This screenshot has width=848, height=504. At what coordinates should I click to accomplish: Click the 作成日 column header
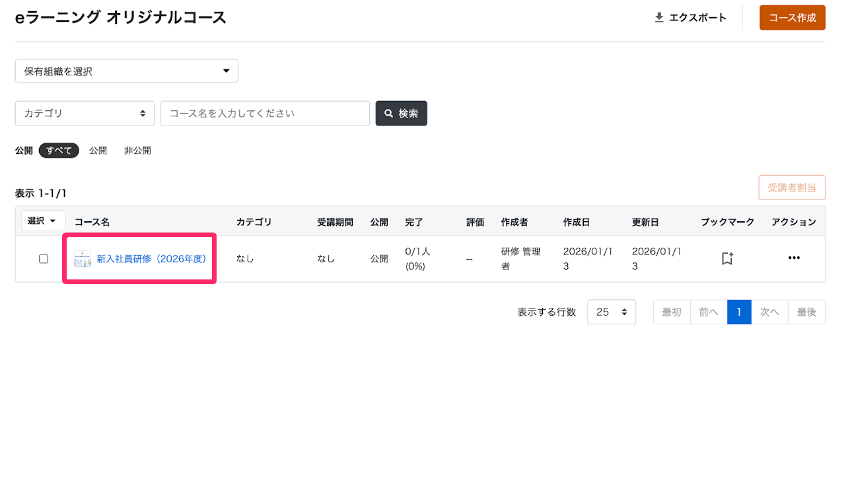577,222
